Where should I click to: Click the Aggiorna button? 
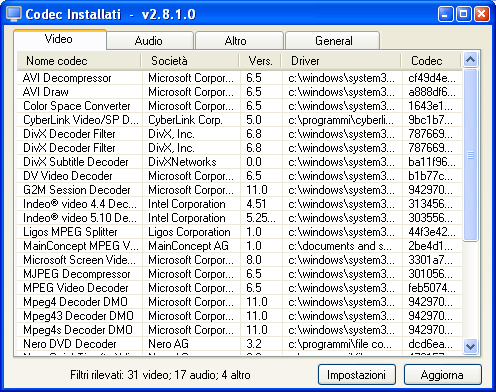(x=443, y=375)
